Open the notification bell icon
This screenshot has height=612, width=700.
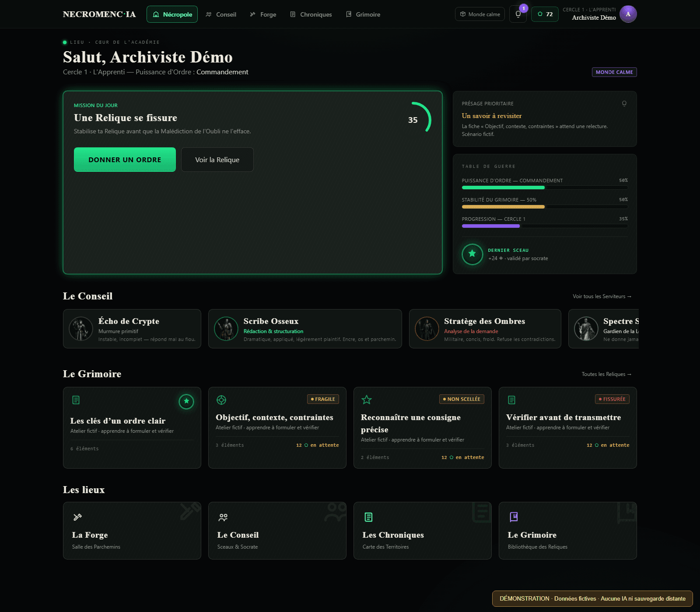pos(518,14)
